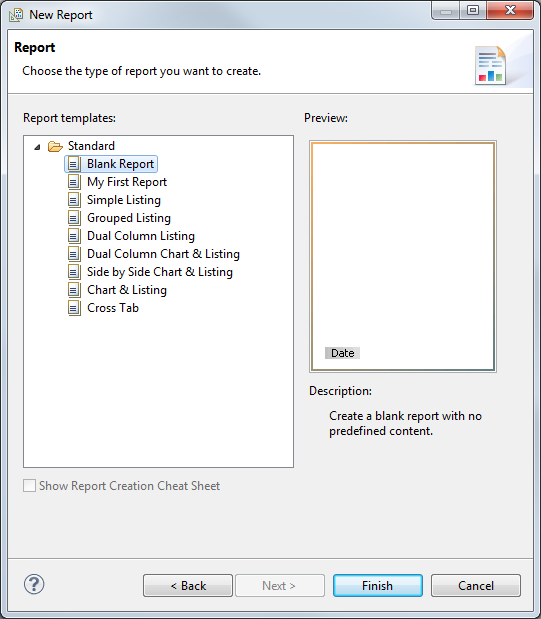Click the report preview thumbnail
This screenshot has height=619, width=541.
coord(403,257)
